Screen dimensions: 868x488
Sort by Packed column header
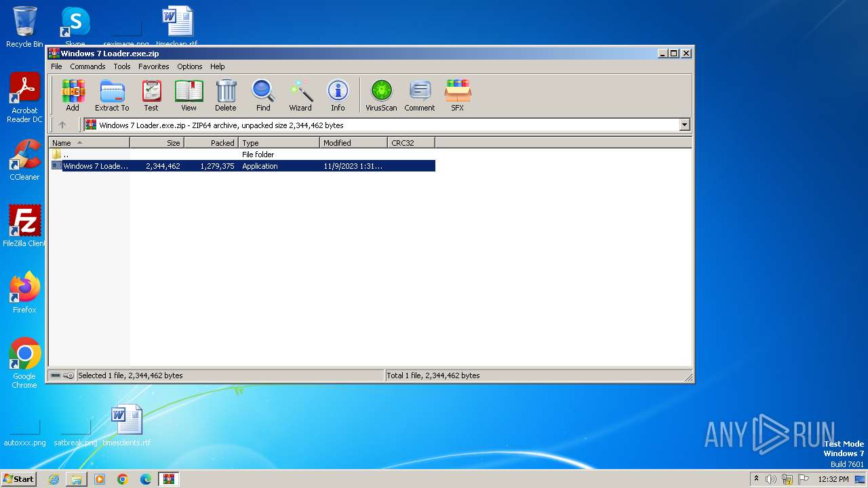[212, 143]
